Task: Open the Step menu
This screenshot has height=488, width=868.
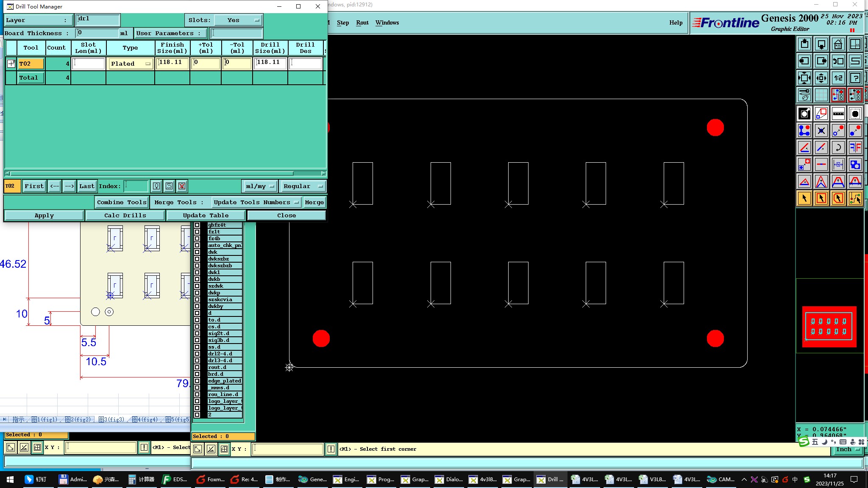Action: (x=342, y=22)
